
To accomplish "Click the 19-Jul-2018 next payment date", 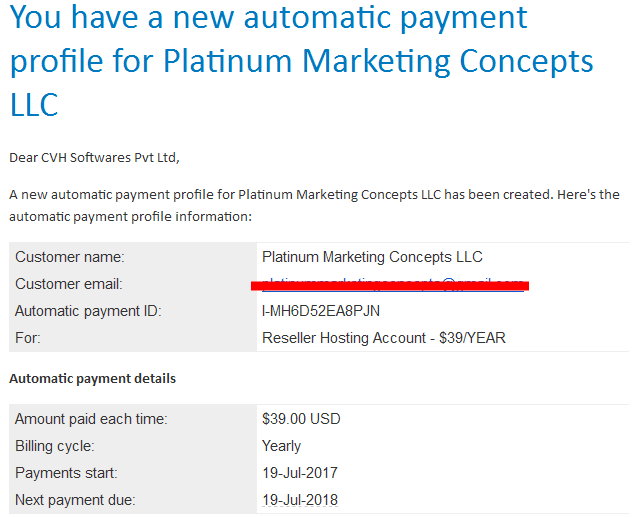I will click(x=300, y=500).
